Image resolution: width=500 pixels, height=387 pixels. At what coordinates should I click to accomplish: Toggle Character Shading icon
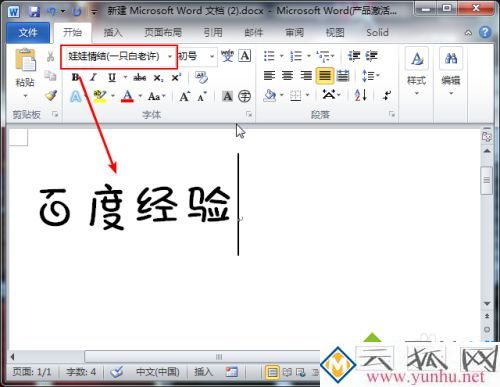pos(227,96)
